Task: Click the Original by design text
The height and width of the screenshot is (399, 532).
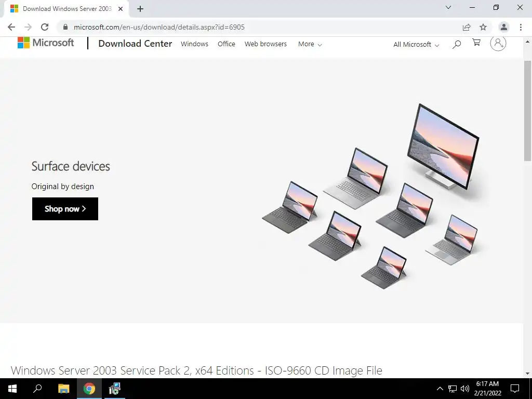Action: point(63,187)
